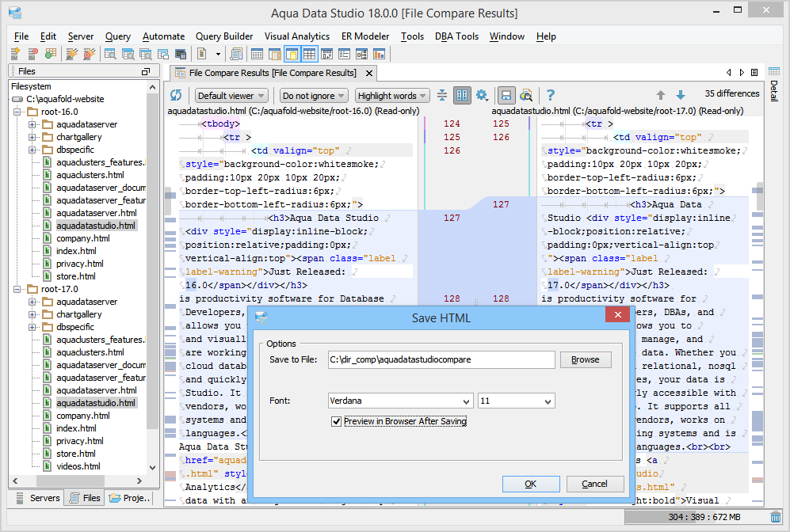The image size is (790, 532).
Task: Click the highlighted plain grid toolbar icon
Action: (x=309, y=53)
